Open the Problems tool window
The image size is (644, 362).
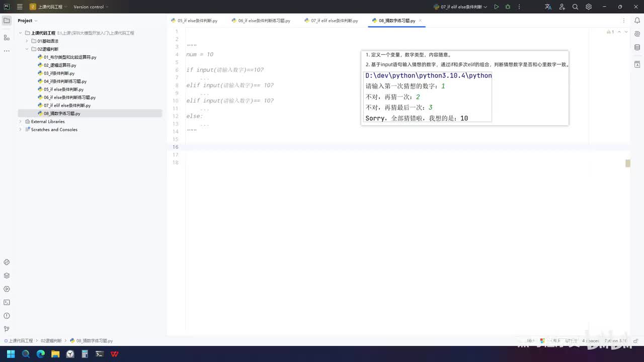point(7,316)
